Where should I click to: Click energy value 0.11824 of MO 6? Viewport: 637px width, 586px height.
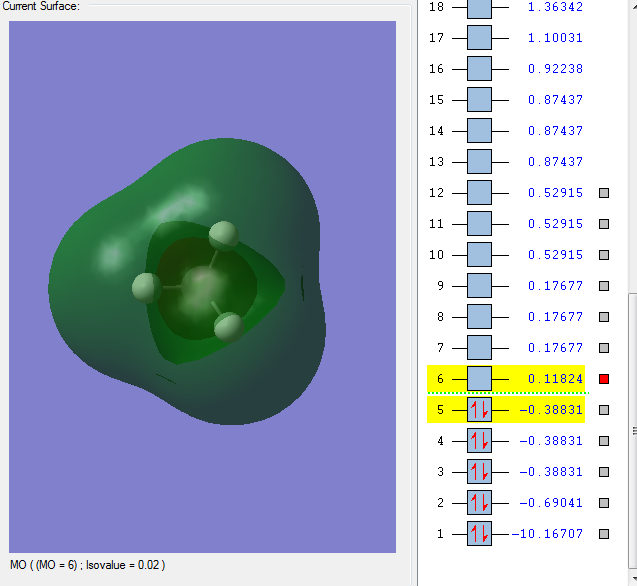coord(555,379)
